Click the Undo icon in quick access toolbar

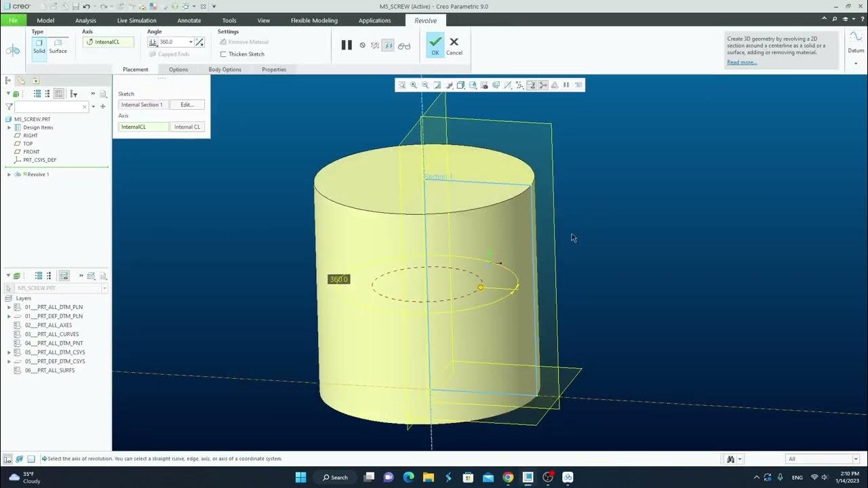pos(87,6)
